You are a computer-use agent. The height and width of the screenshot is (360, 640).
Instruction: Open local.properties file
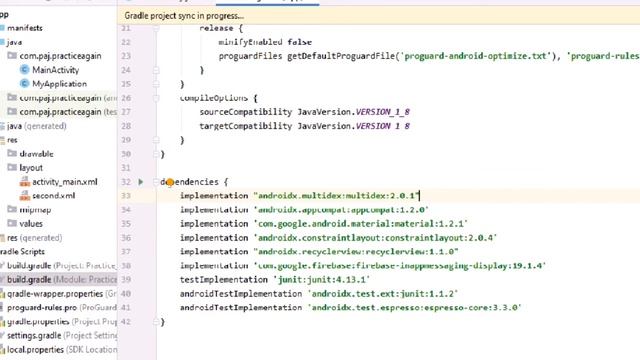61,350
